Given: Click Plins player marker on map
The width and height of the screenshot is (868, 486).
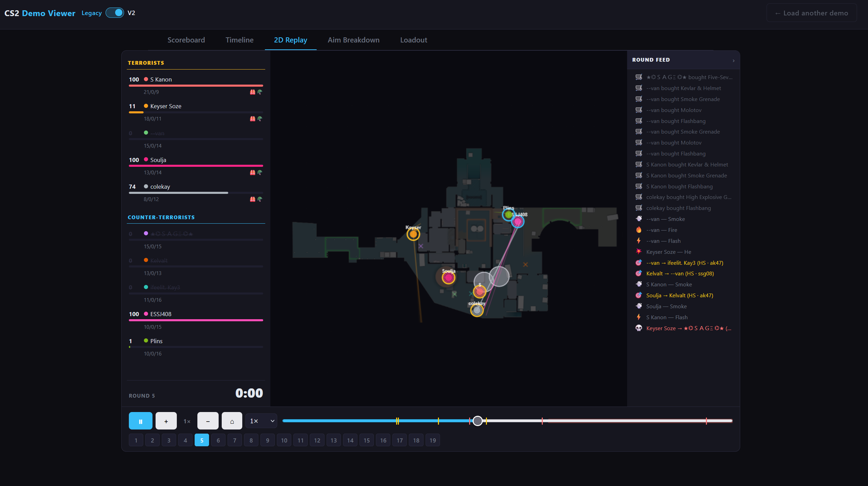Looking at the screenshot, I should point(508,215).
